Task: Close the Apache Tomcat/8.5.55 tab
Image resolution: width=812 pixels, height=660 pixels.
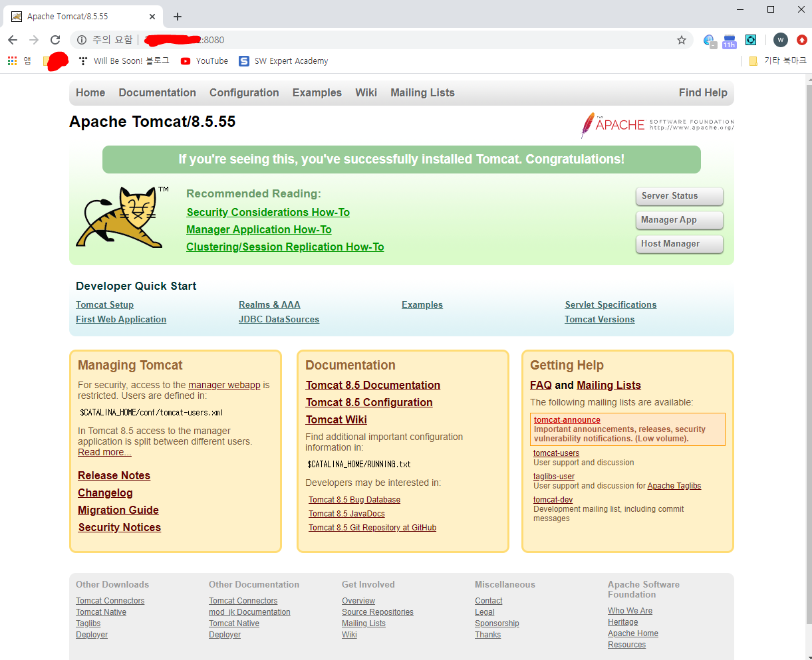Action: (152, 17)
